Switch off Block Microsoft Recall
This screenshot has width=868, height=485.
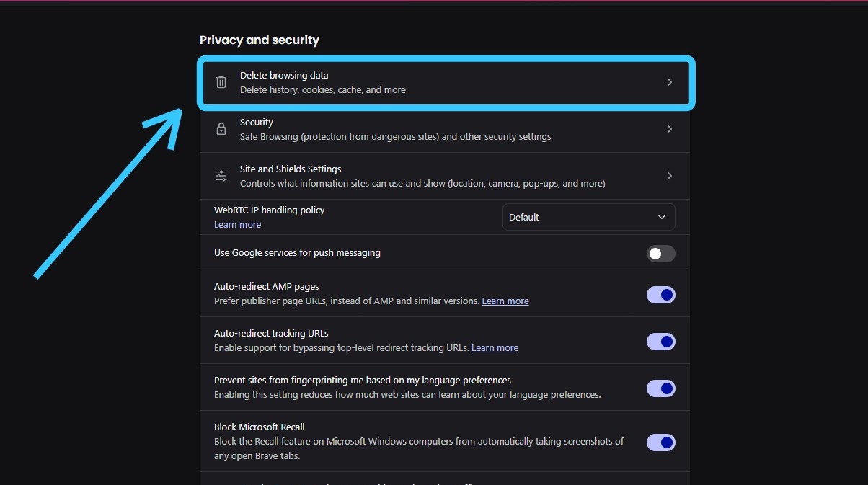[x=660, y=442]
